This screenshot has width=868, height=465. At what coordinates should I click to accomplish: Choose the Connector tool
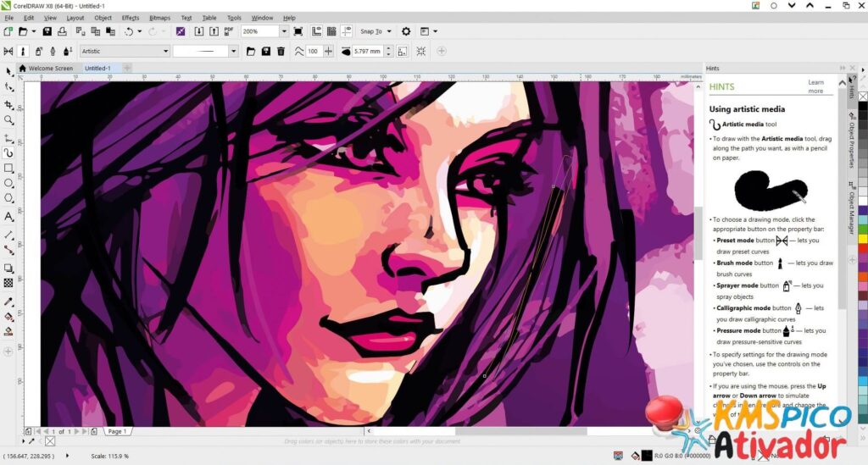coord(8,250)
